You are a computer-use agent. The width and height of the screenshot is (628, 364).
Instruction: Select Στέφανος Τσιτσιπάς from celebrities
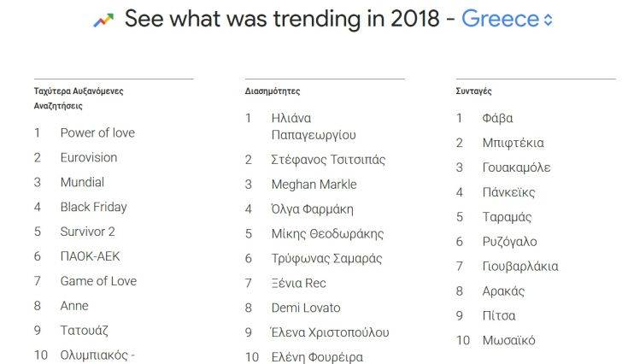pyautogui.click(x=327, y=160)
